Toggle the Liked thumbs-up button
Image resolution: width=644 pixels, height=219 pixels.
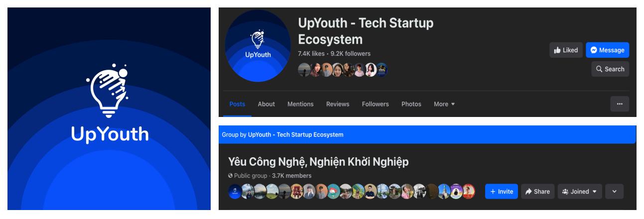pyautogui.click(x=566, y=50)
